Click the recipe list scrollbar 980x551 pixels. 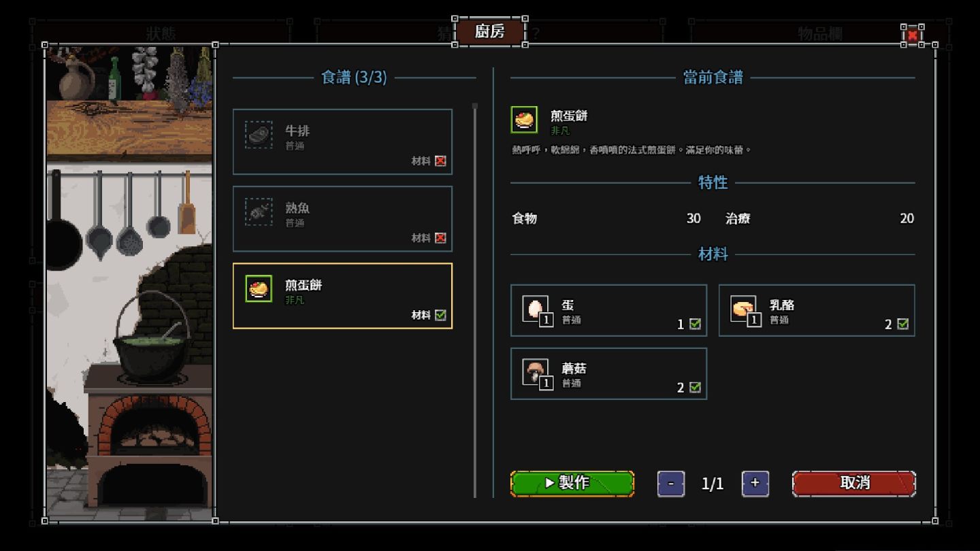475,300
